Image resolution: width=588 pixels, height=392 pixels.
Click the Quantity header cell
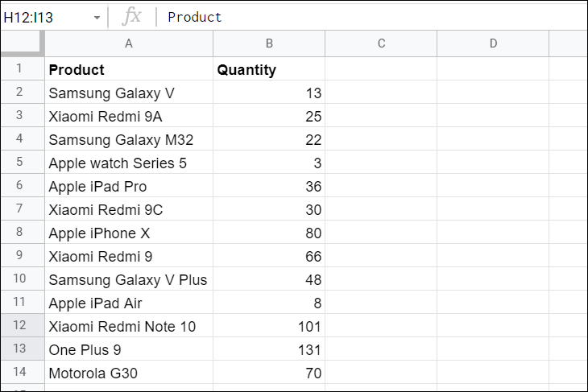pos(269,69)
